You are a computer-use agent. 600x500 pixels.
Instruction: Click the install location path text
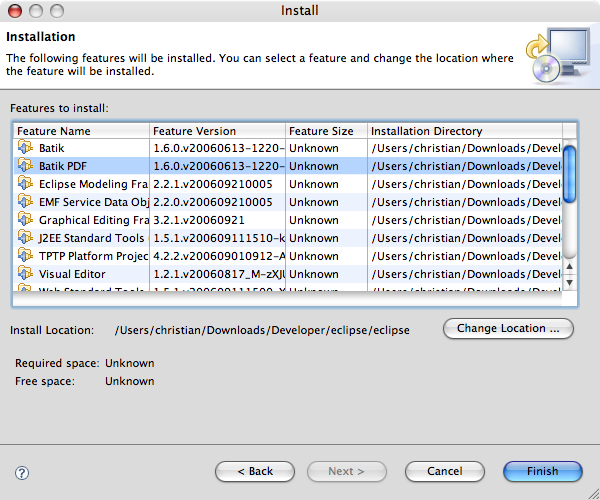[x=262, y=330]
